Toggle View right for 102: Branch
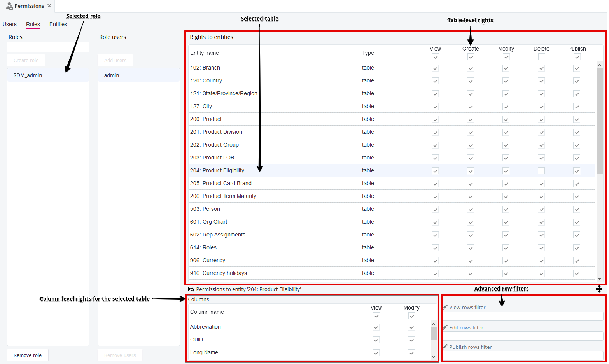The image size is (609, 364). click(x=435, y=68)
